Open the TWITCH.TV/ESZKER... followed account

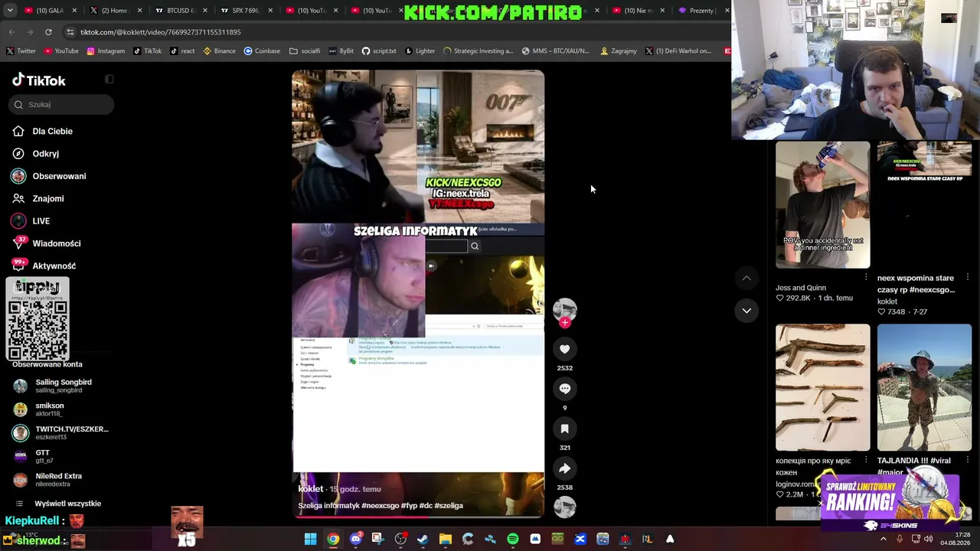click(x=60, y=432)
